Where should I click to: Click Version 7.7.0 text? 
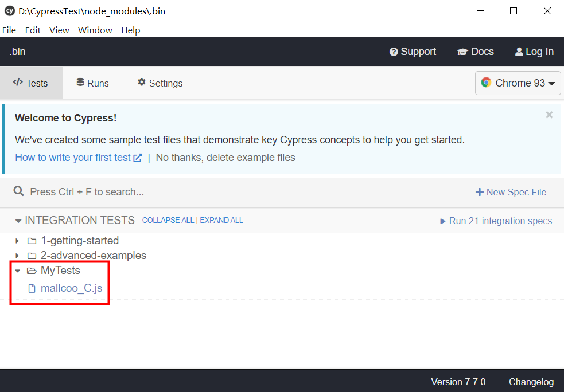click(458, 382)
